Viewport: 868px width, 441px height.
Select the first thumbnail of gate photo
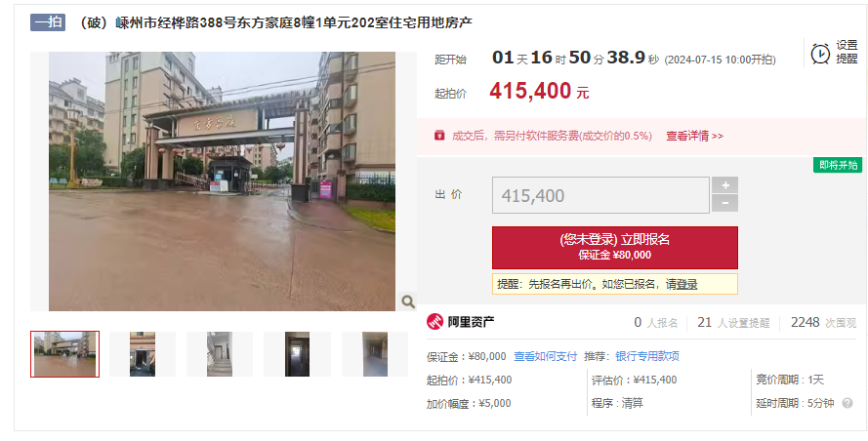pyautogui.click(x=64, y=354)
